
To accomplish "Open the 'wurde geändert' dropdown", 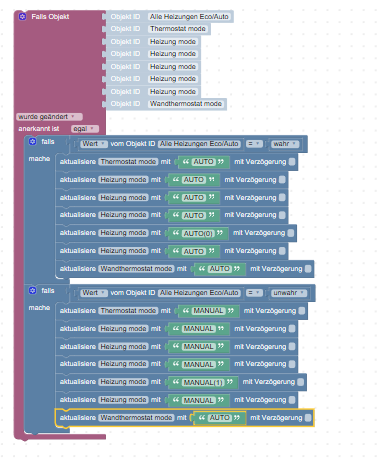I will click(49, 117).
